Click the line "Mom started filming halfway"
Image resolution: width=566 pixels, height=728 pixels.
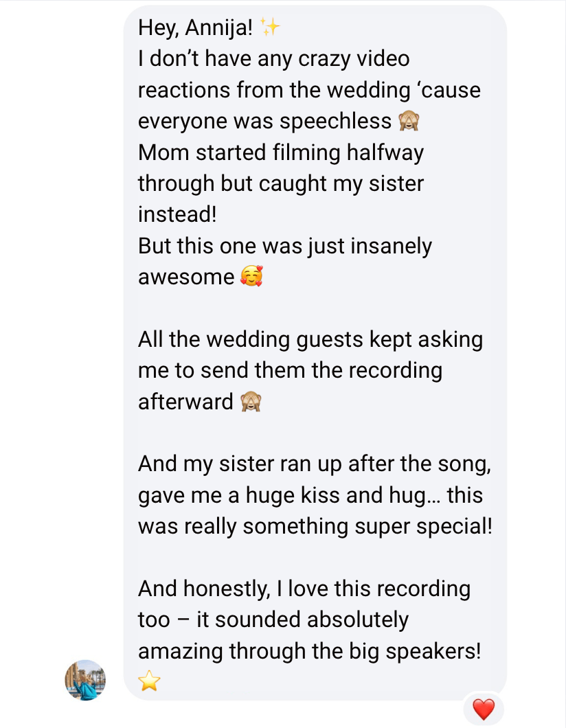tap(280, 152)
